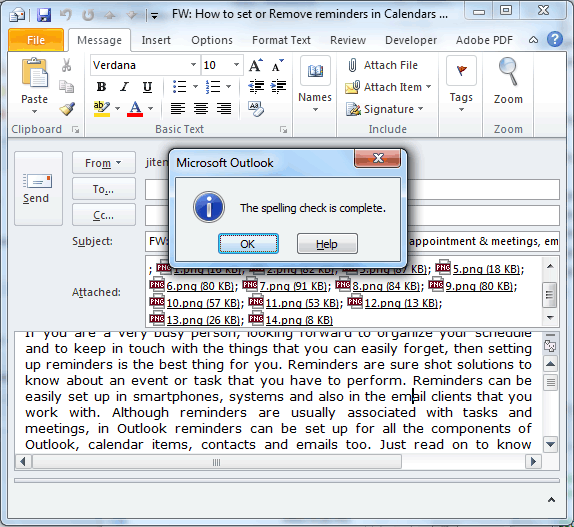
Task: Select the Message tab
Action: pyautogui.click(x=99, y=40)
